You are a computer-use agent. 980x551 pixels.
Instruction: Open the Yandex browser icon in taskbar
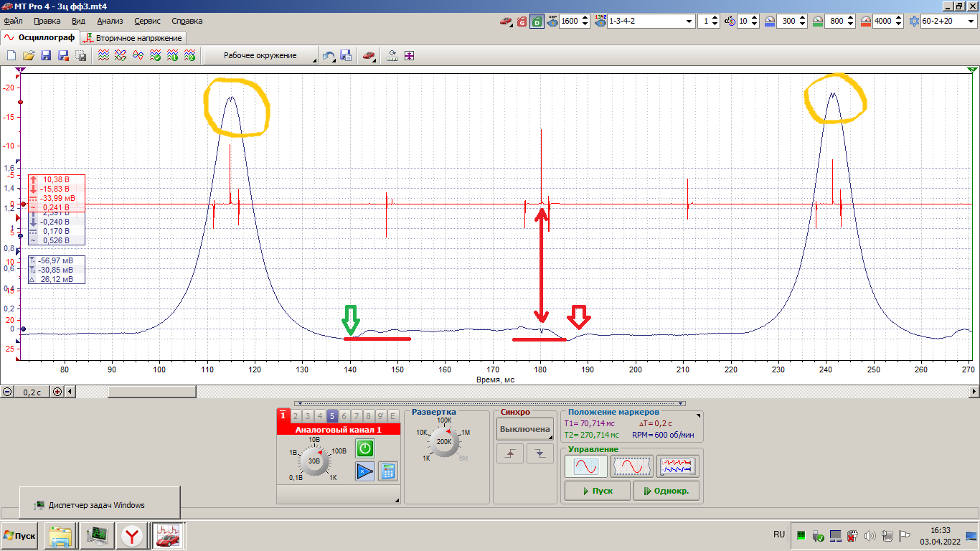pyautogui.click(x=131, y=535)
